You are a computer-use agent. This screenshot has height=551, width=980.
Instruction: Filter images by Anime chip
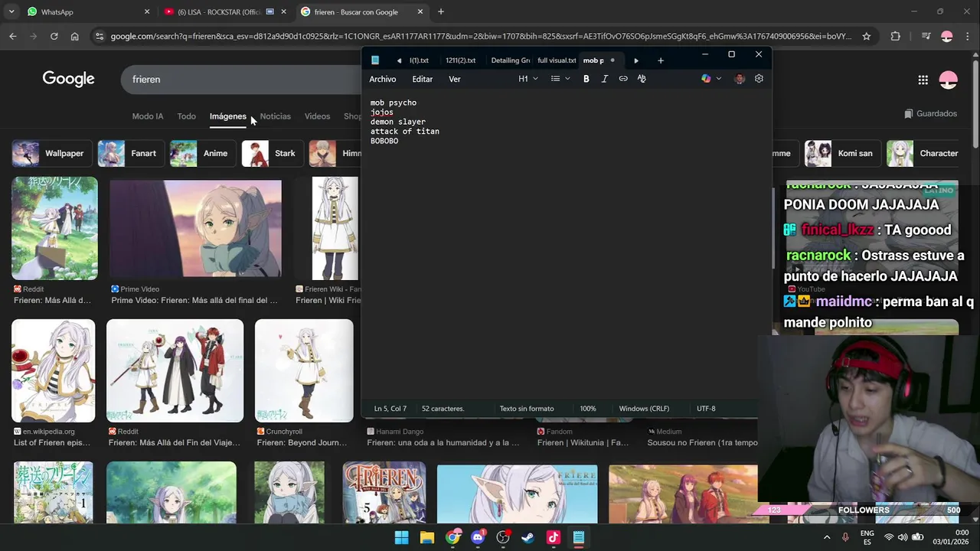[202, 153]
